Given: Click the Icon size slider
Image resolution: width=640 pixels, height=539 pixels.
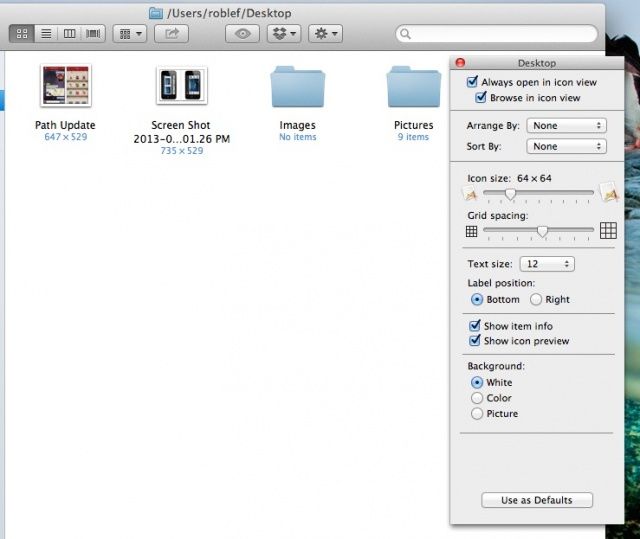Looking at the screenshot, I should tap(538, 194).
